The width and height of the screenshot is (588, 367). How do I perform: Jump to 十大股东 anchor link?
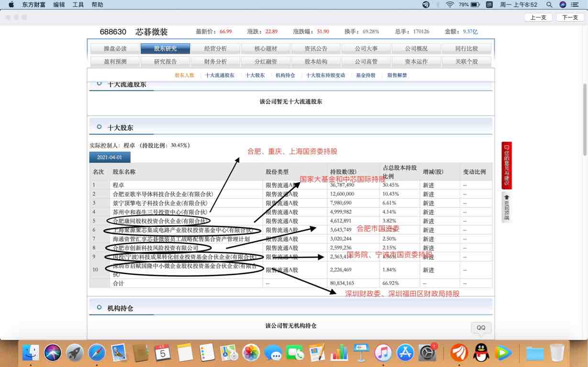tap(255, 76)
